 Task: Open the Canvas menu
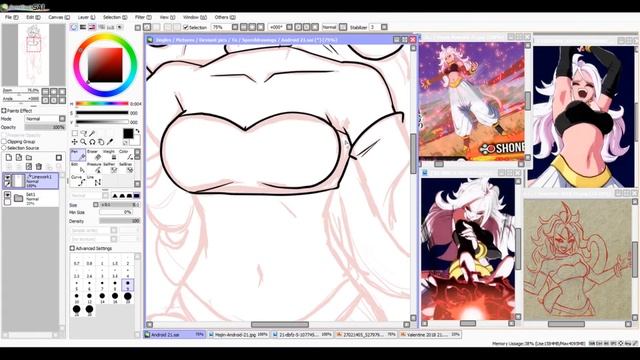click(x=59, y=17)
